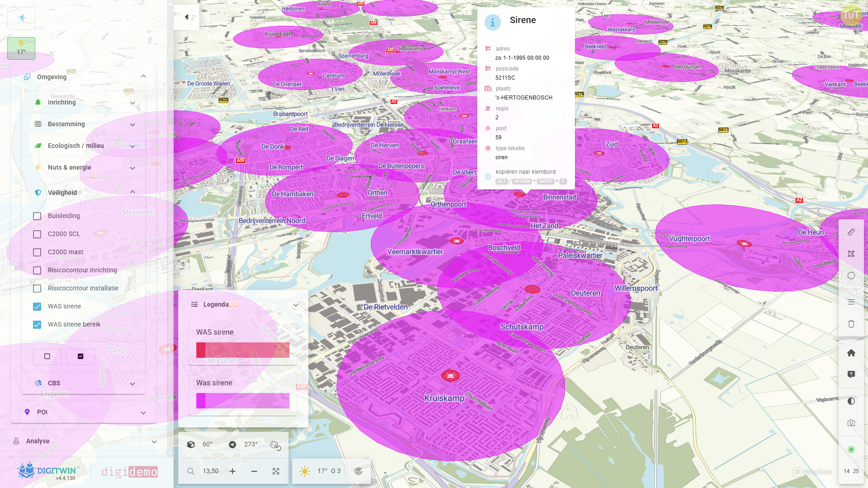
Task: Select the measure/ruler tool
Action: click(x=851, y=232)
